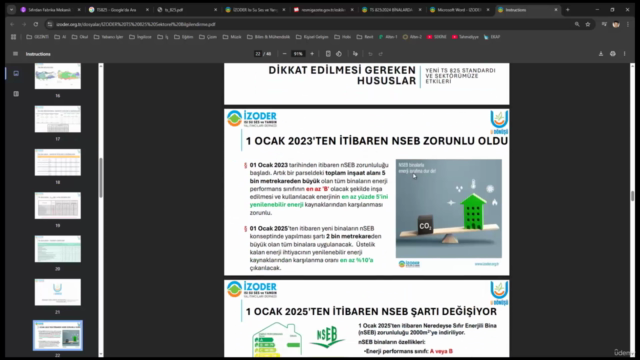Show page thumbnails view in sidebar
Image resolution: width=640 pixels, height=360 pixels.
coord(16,73)
